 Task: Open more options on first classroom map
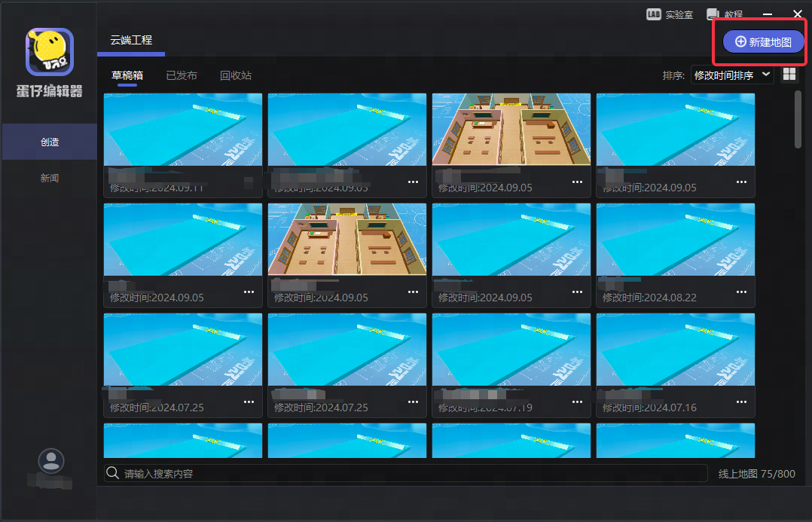coord(577,182)
